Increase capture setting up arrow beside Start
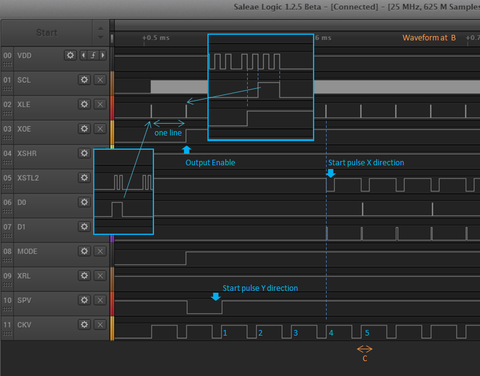Screen dimensions: 480x376 pos(101,28)
